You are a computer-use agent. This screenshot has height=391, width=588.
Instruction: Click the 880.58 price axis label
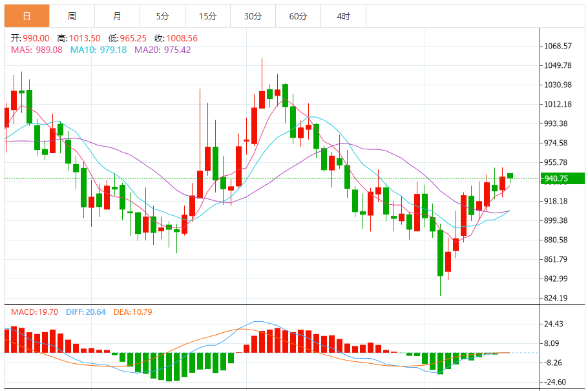click(556, 240)
